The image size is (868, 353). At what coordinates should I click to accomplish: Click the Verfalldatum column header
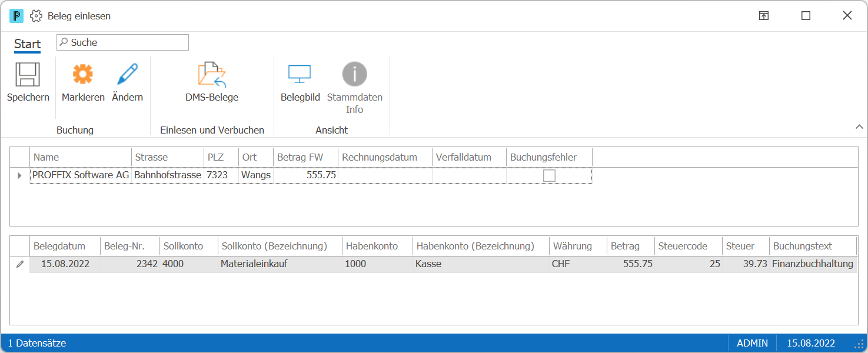[x=470, y=157]
